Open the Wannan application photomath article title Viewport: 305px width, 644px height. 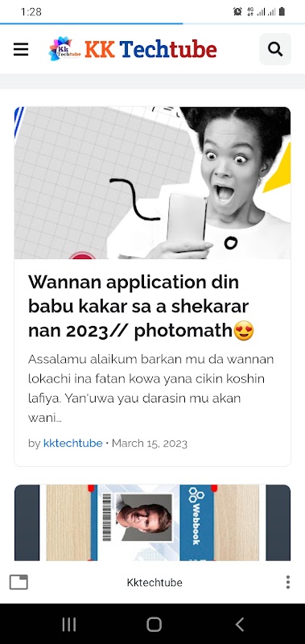tap(141, 307)
